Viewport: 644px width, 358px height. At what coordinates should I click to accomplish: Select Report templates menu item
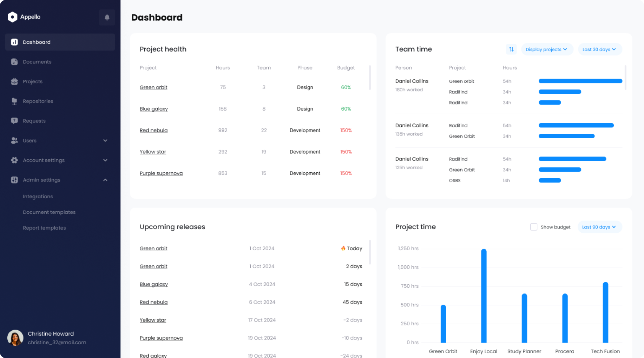tap(44, 228)
